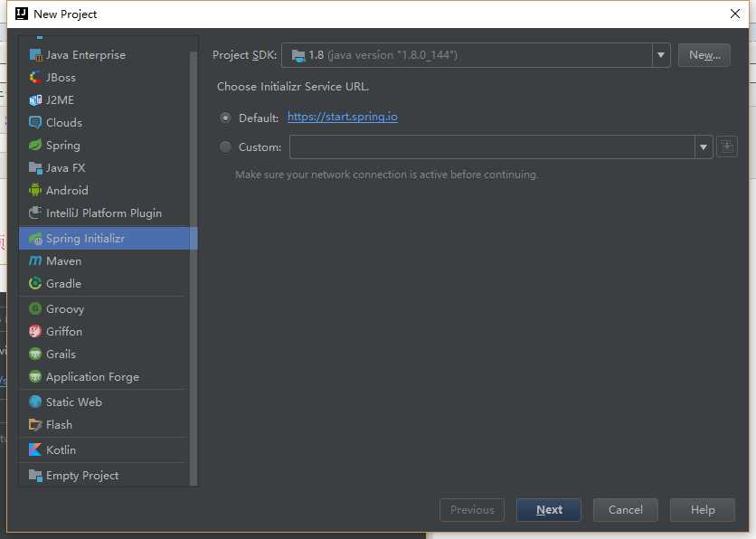The image size is (756, 539).
Task: Select the Gradle label
Action: click(63, 283)
